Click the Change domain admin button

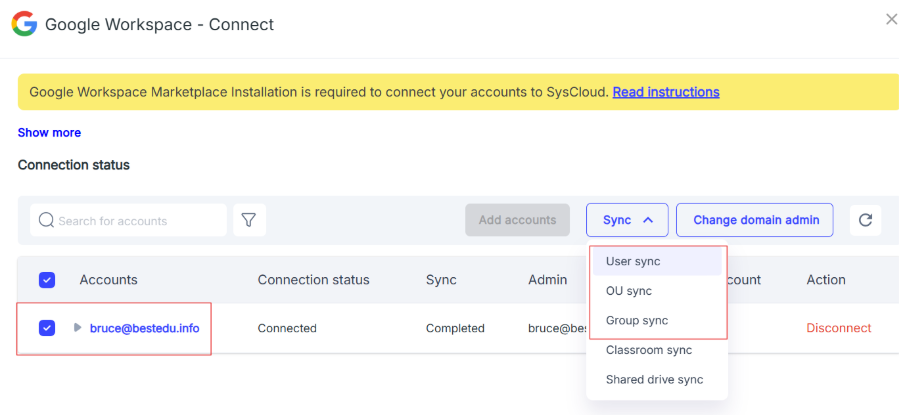755,220
